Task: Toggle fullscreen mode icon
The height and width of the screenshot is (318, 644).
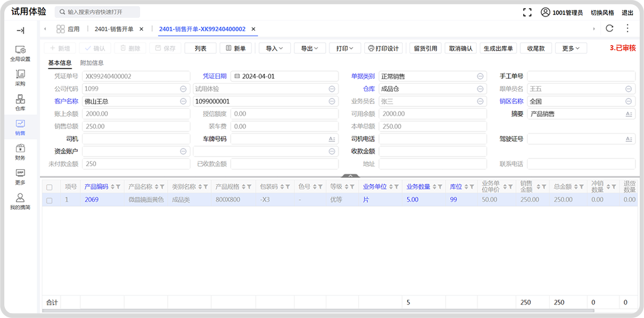Action: (527, 12)
